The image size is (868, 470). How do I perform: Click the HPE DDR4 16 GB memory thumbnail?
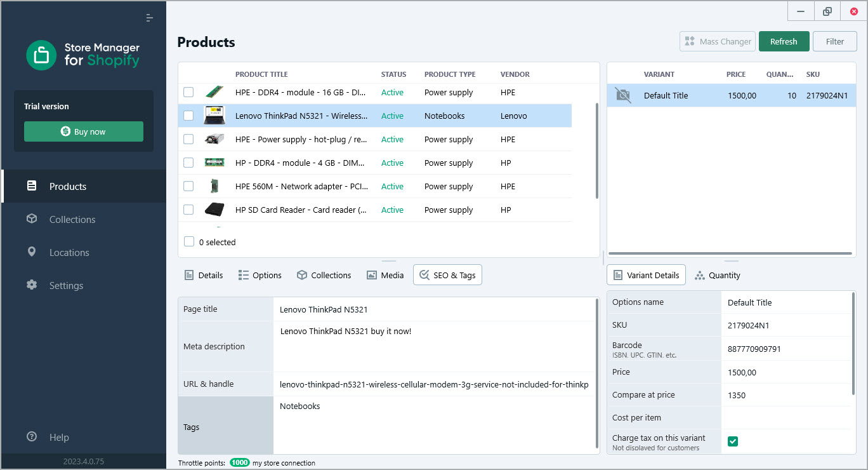pos(214,92)
